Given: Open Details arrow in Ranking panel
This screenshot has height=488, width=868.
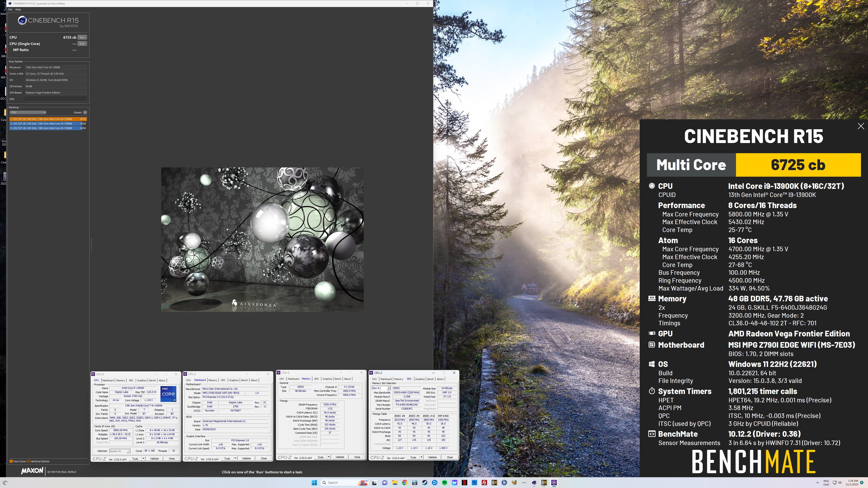Looking at the screenshot, I should [85, 113].
